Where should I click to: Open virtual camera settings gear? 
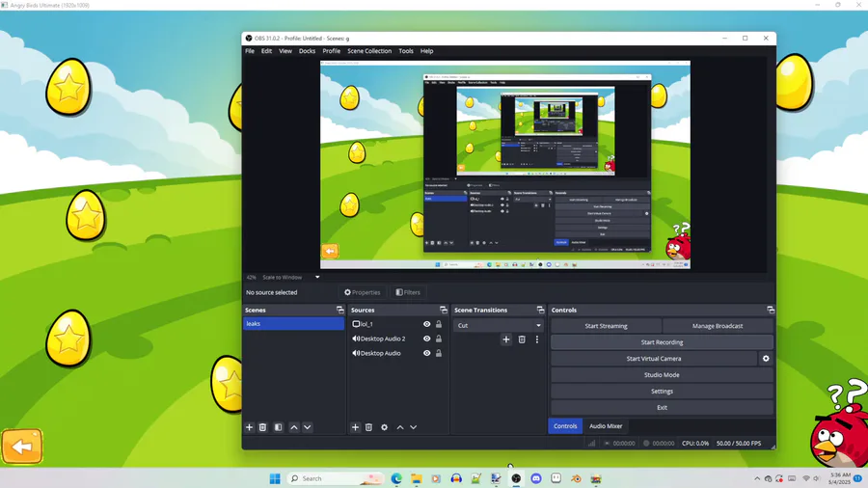point(766,359)
